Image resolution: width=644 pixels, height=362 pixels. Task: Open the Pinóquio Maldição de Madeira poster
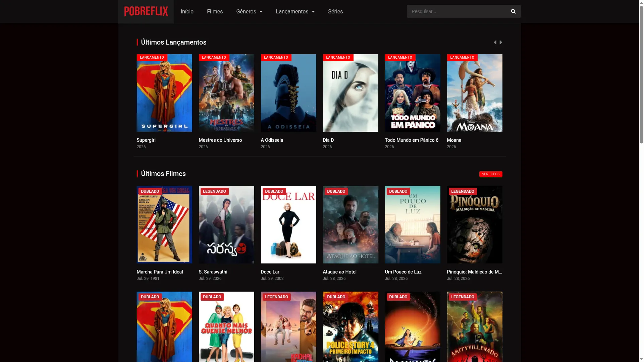coord(475,225)
